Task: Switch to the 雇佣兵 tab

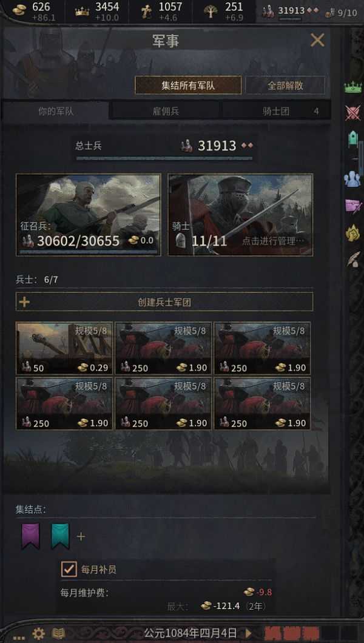Action: 166,111
